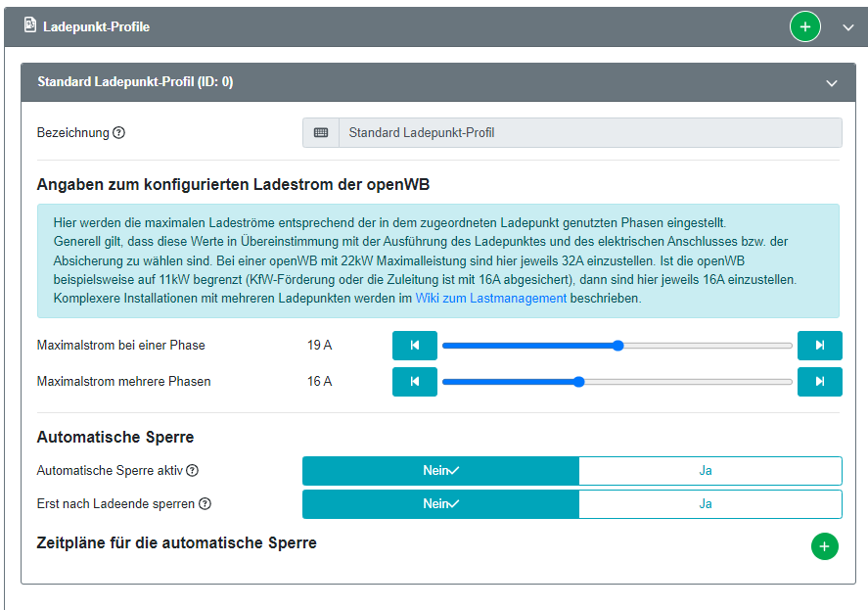Click the Ladepunkt-Profile document icon
Screen dimensions: 868x610
pos(30,24)
